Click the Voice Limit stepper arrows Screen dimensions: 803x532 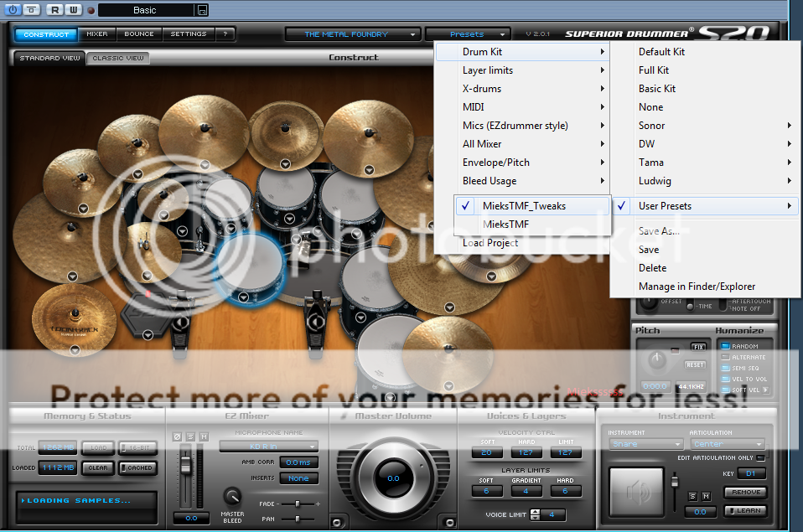click(x=535, y=514)
